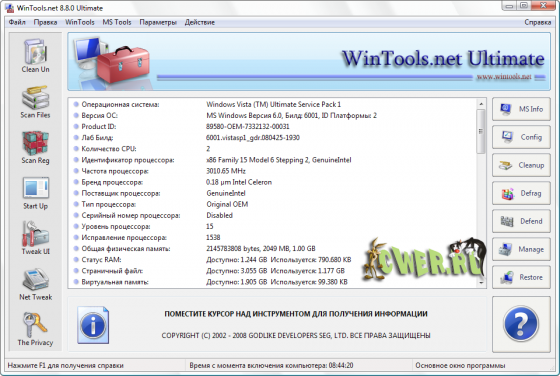The image size is (560, 376).
Task: Click the scroll down arrow of info list
Action: [x=481, y=282]
